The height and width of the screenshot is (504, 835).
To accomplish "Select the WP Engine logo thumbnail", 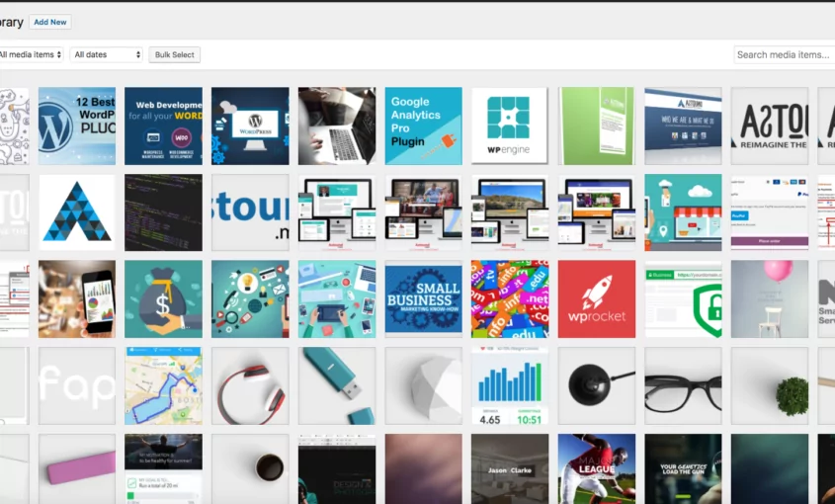I will pos(510,126).
